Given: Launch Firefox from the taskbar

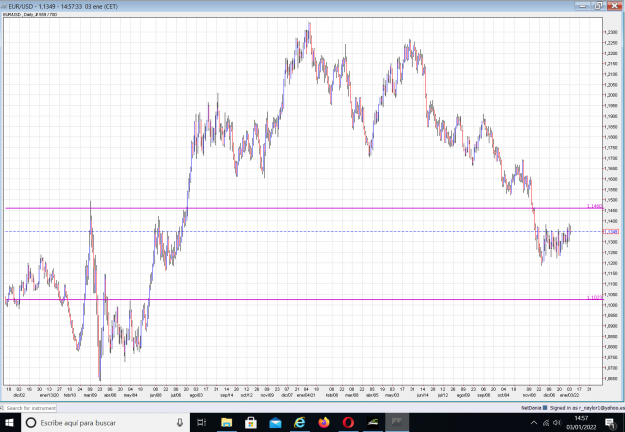Looking at the screenshot, I should pyautogui.click(x=324, y=423).
